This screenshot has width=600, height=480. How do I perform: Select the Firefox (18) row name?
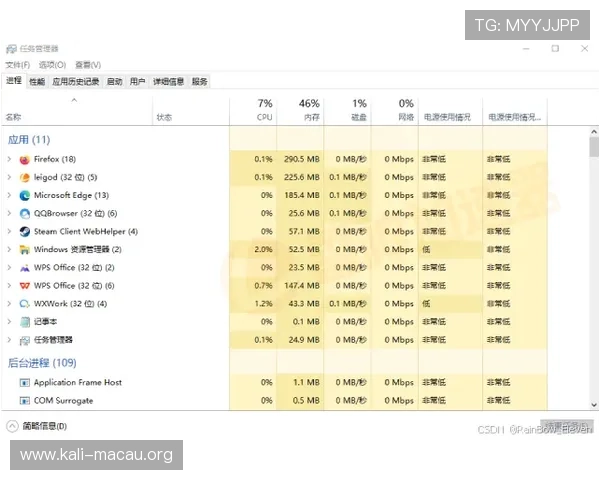pyautogui.click(x=55, y=159)
